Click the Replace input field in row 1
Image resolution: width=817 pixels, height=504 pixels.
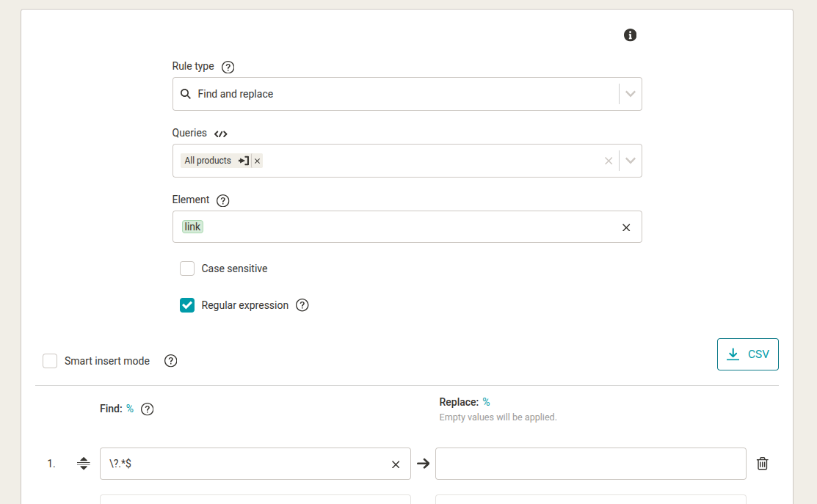pos(590,464)
